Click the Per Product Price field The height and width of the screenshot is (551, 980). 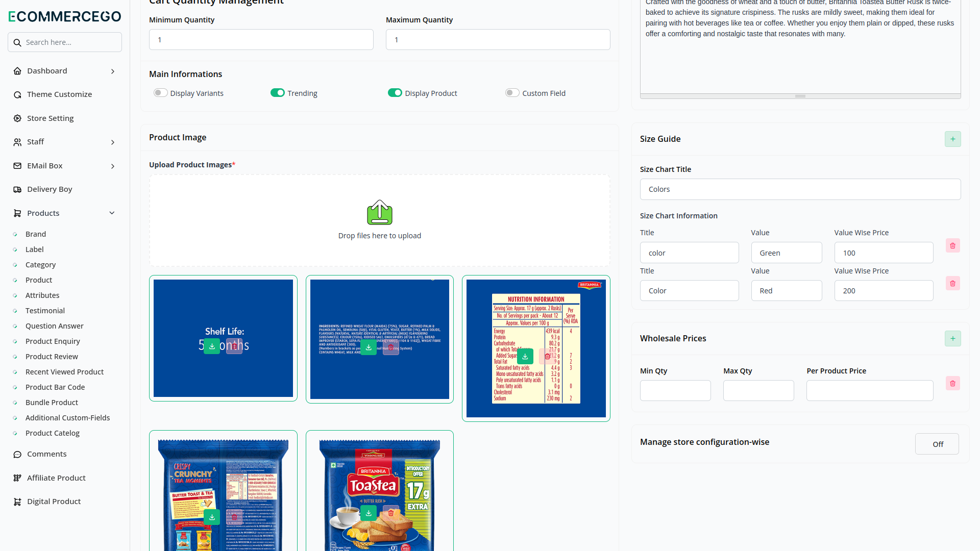pos(870,391)
